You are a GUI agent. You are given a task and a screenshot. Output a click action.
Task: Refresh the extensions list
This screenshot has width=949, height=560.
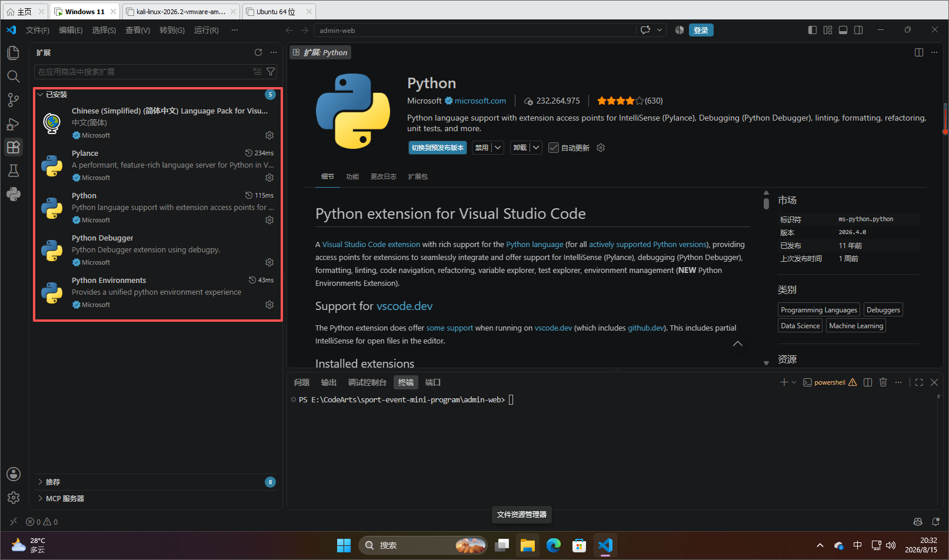pos(258,52)
